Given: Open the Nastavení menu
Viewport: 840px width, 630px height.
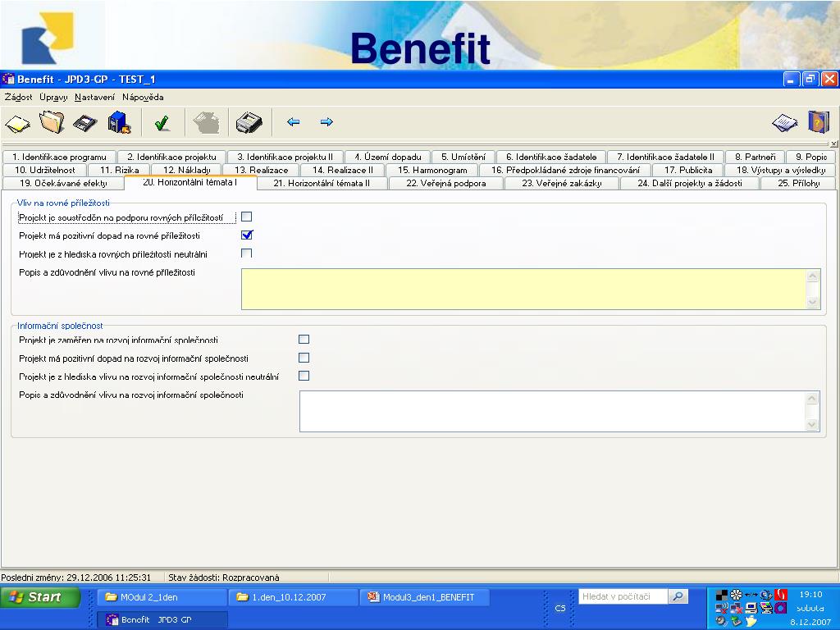Looking at the screenshot, I should click(95, 98).
